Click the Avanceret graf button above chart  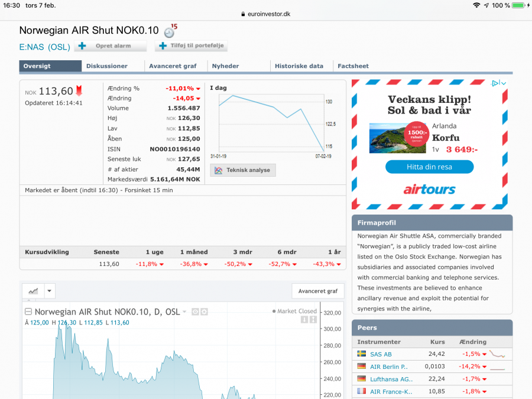pyautogui.click(x=318, y=291)
